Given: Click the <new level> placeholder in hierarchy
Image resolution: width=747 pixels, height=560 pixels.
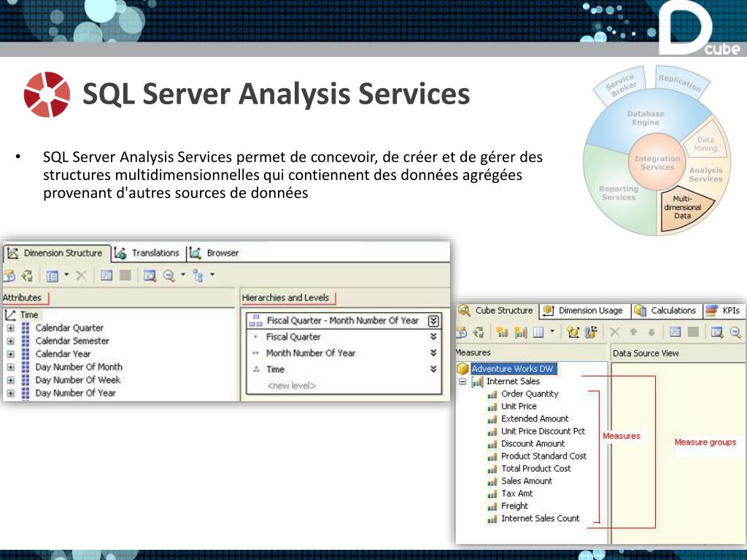Looking at the screenshot, I should click(x=292, y=386).
